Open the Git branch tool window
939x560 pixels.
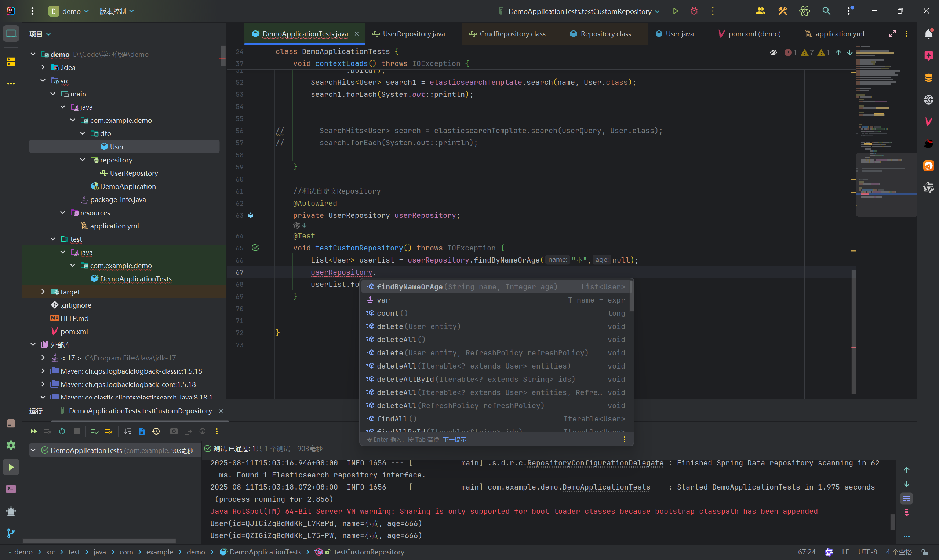pyautogui.click(x=11, y=533)
